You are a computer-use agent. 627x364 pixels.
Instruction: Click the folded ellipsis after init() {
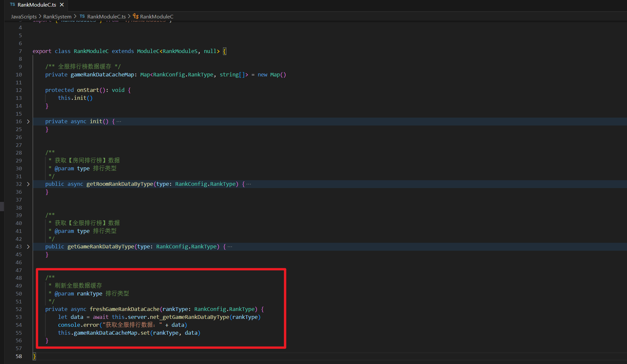click(119, 122)
